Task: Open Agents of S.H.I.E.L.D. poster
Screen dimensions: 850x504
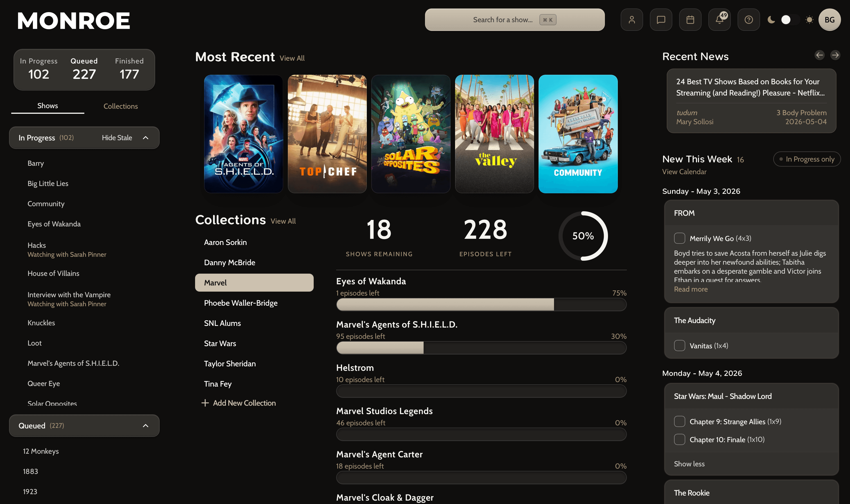Action: [243, 134]
